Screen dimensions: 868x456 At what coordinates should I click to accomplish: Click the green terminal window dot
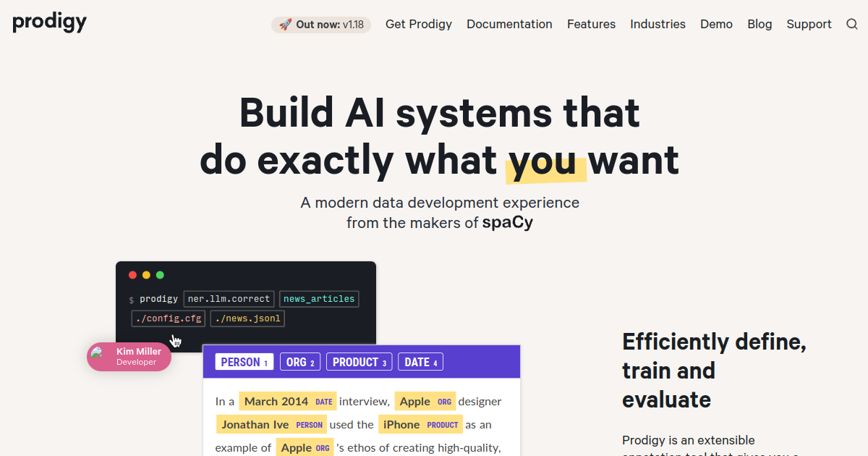(160, 275)
